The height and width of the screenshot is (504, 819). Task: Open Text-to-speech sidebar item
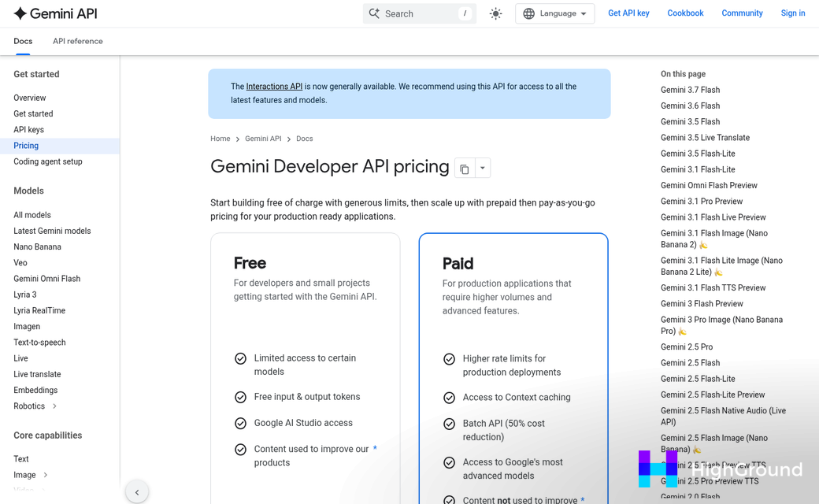coord(39,342)
